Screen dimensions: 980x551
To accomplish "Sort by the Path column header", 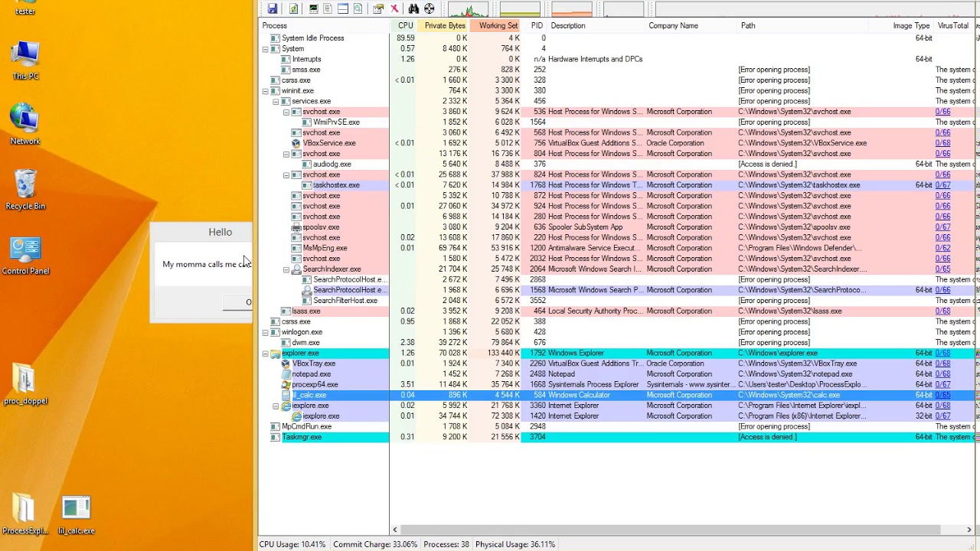I will click(x=802, y=26).
